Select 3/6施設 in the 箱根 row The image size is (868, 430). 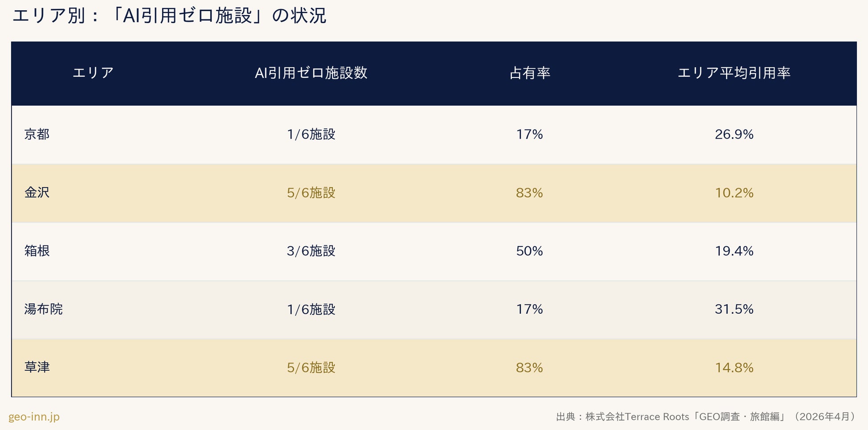point(311,251)
